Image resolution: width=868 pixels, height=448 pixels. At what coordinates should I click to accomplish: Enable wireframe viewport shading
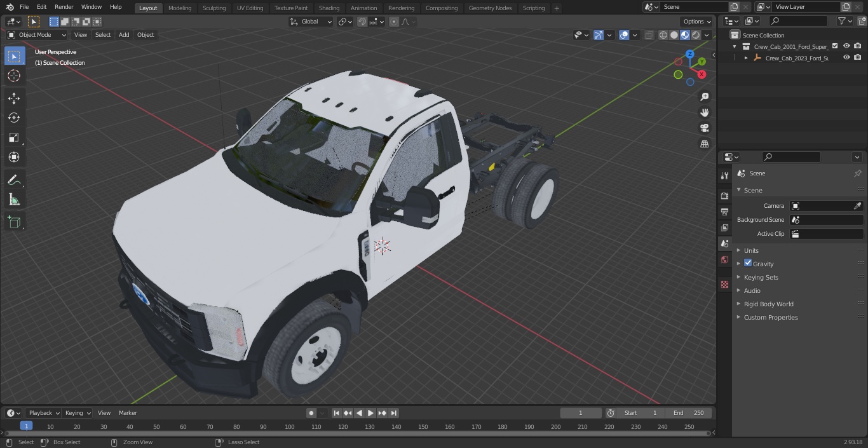[663, 35]
